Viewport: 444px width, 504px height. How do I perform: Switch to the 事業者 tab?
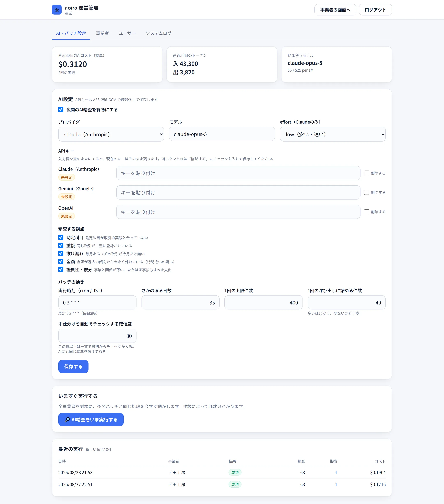102,33
